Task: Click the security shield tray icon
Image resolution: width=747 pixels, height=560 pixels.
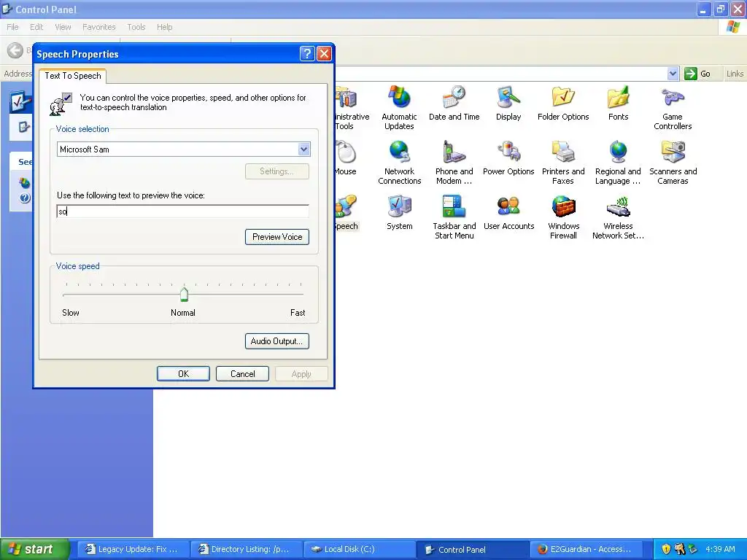Action: point(666,549)
